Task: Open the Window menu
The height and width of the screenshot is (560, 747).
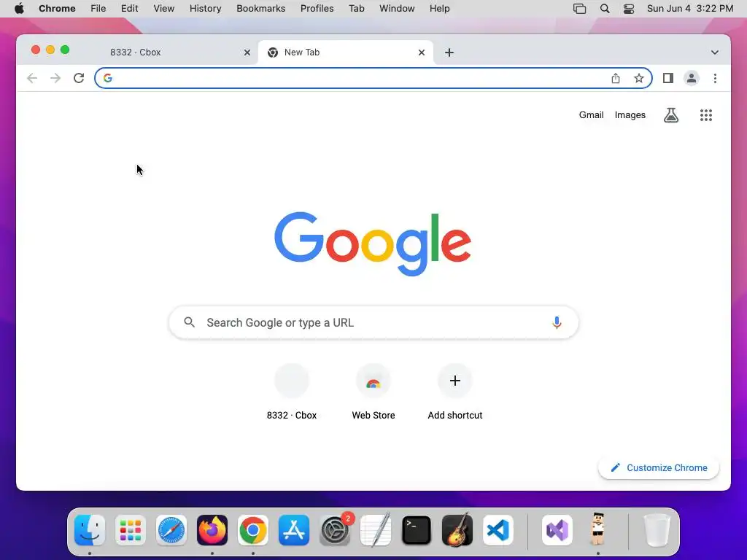Action: coord(397,9)
